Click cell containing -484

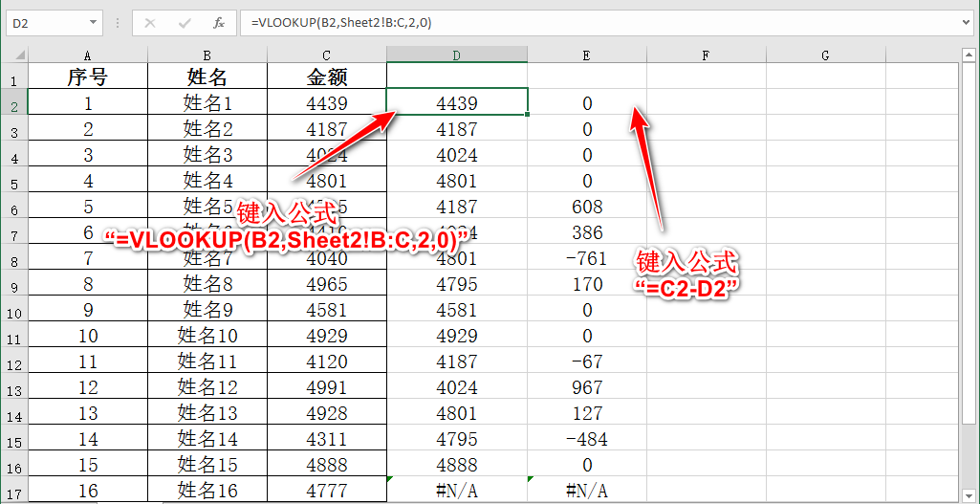point(587,440)
